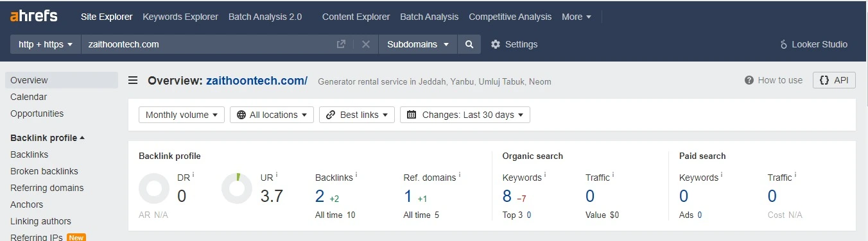The height and width of the screenshot is (241, 868).
Task: Click Organic Traffic info tooltip icon
Action: tap(613, 174)
